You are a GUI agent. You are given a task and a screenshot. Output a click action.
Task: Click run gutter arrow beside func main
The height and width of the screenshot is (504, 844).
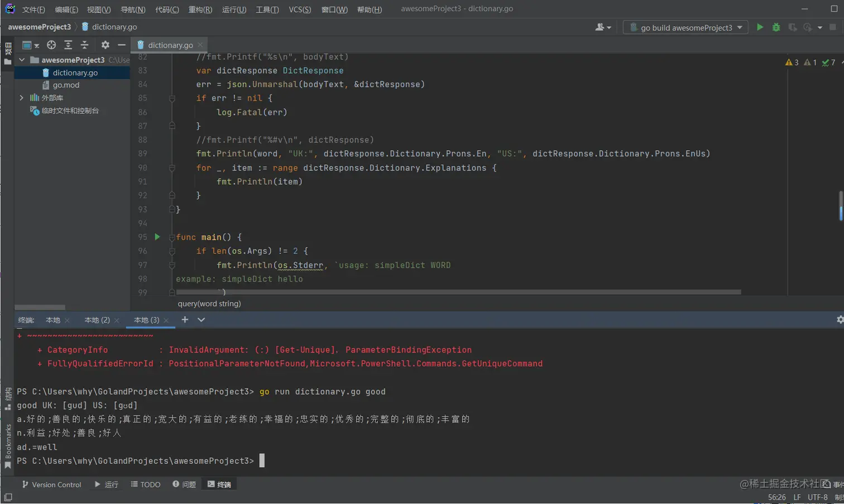point(157,237)
